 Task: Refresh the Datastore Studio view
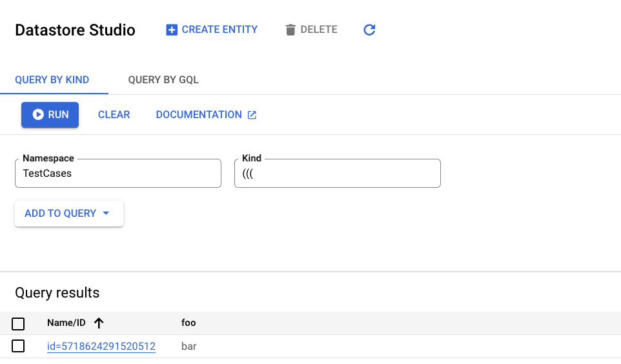coord(369,30)
